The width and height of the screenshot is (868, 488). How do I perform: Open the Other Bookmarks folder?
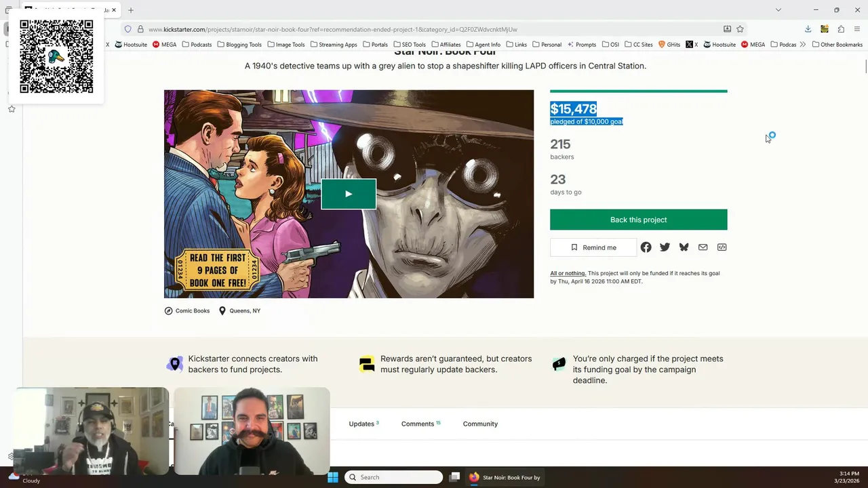836,45
